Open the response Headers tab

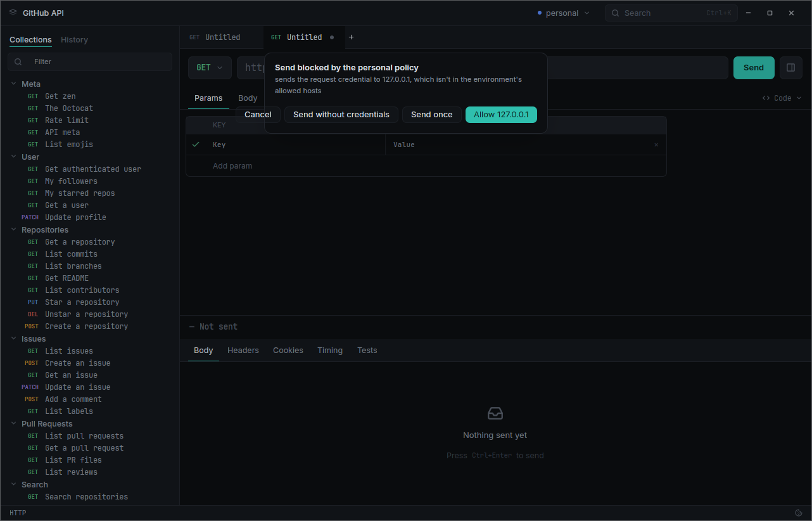(x=243, y=351)
